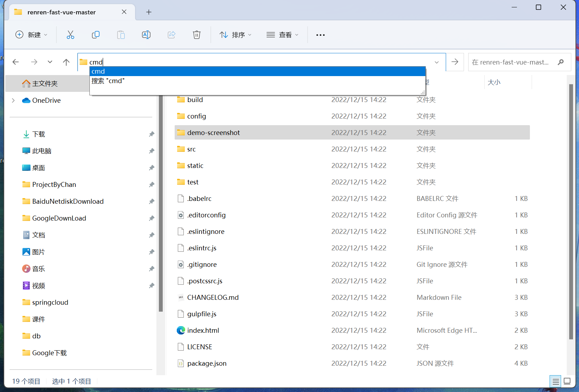Select the demo-screenshot folder row
Screen dimensions: 579x392
352,133
